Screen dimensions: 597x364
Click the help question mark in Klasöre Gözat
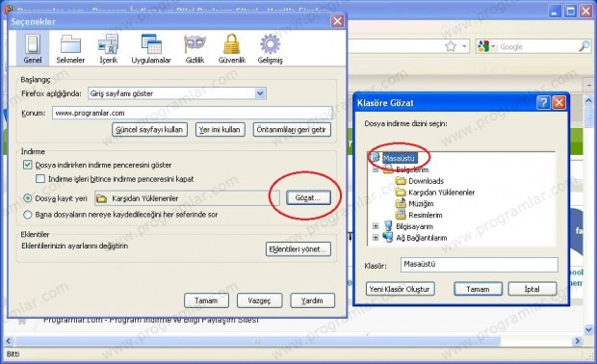pos(543,102)
